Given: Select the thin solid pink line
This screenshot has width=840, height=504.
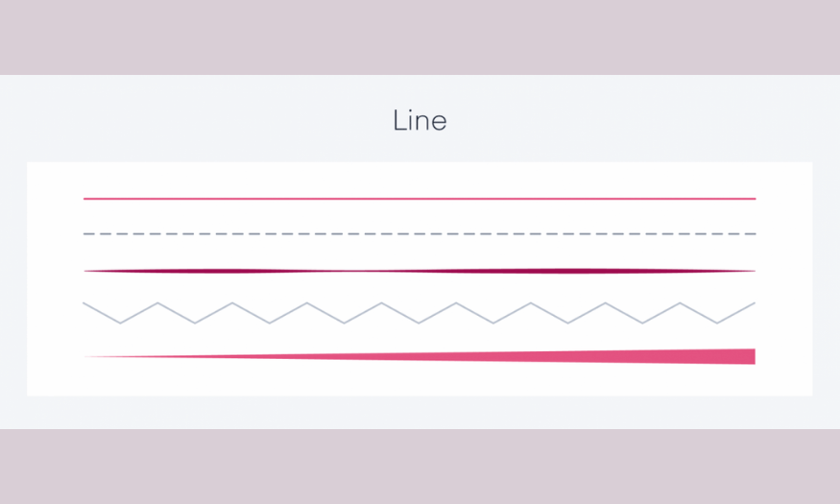Looking at the screenshot, I should pyautogui.click(x=420, y=199).
